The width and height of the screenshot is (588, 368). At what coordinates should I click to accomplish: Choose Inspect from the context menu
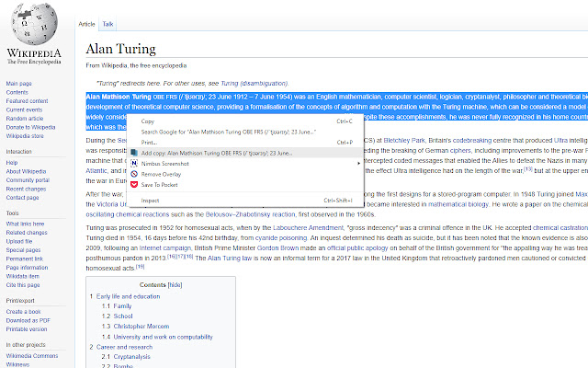[x=151, y=200]
